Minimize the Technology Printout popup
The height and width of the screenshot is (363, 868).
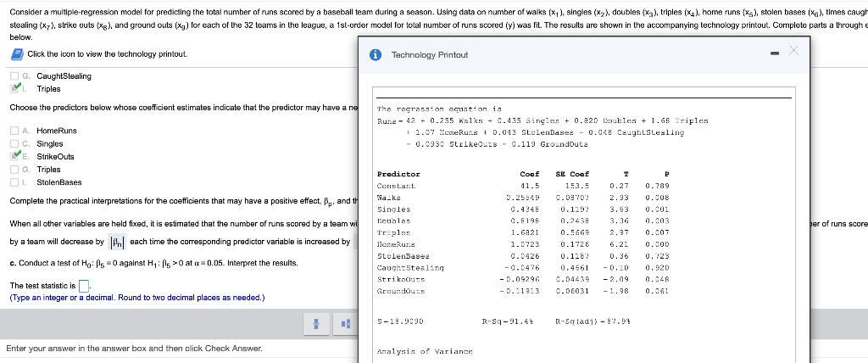click(775, 53)
